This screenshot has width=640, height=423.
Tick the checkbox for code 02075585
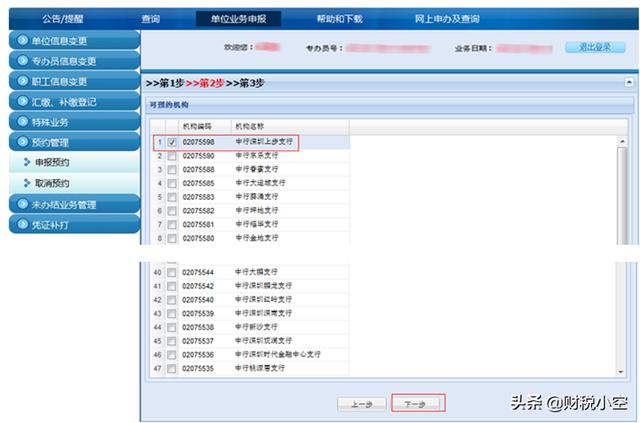tap(172, 183)
